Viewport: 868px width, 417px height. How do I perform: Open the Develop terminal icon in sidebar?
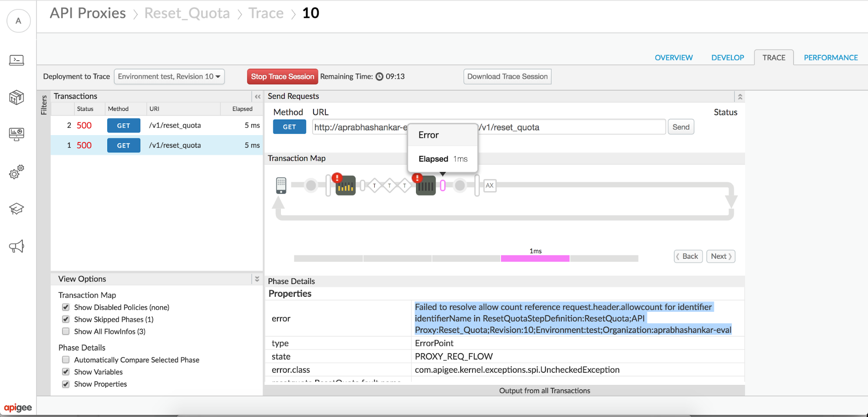17,60
